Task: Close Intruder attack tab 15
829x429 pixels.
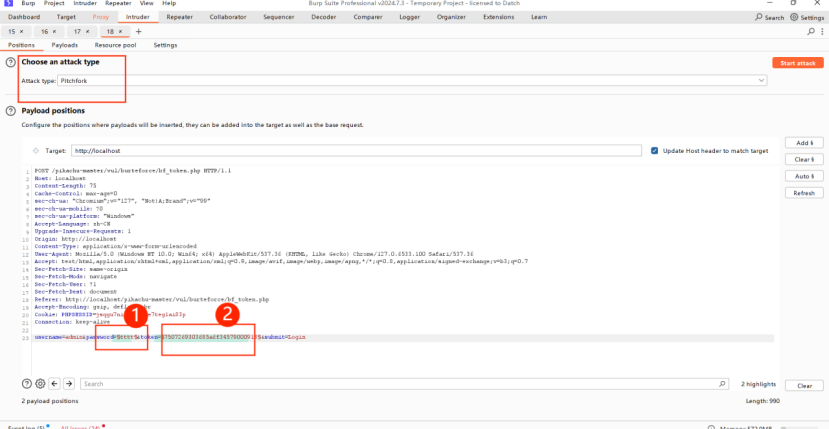Action: click(x=22, y=32)
